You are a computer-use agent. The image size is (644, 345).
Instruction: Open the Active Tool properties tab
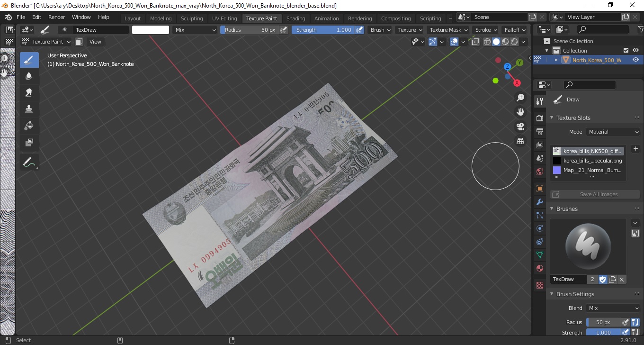point(539,101)
